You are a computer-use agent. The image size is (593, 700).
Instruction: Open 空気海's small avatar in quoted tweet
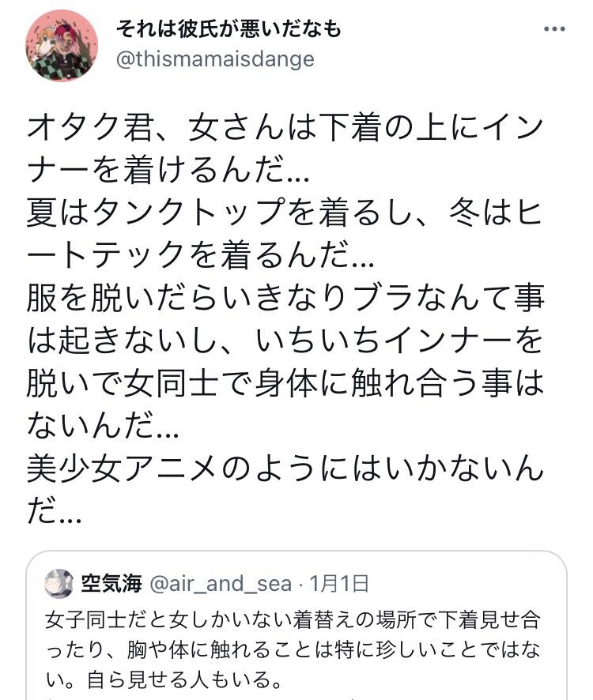[59, 583]
